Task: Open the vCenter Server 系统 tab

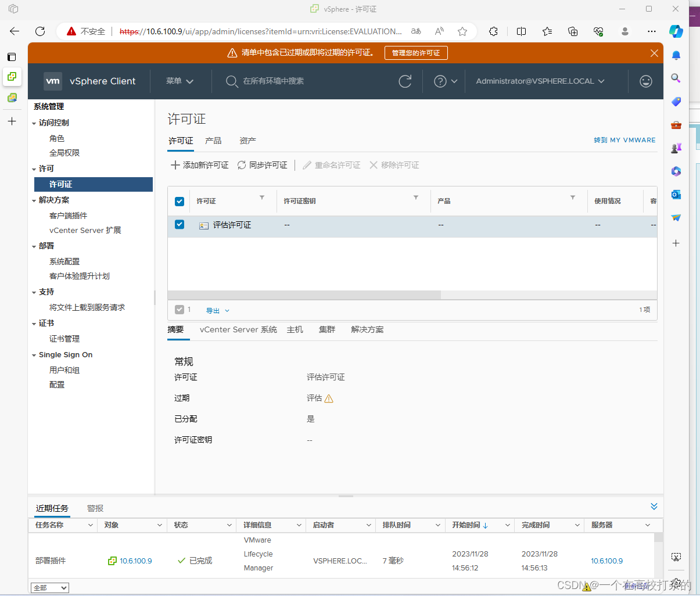Action: (x=238, y=329)
